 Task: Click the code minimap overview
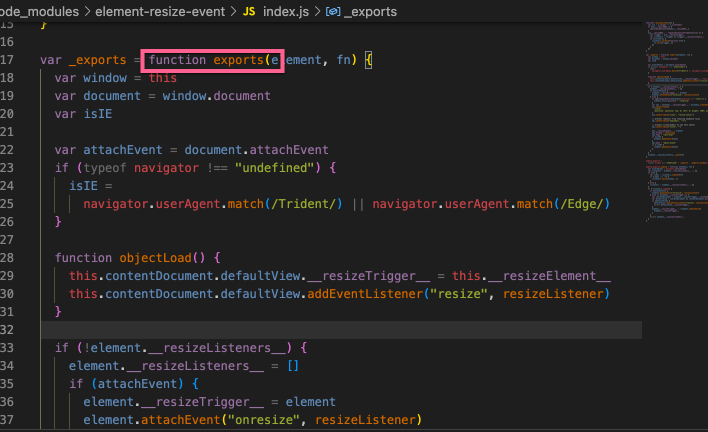676,120
